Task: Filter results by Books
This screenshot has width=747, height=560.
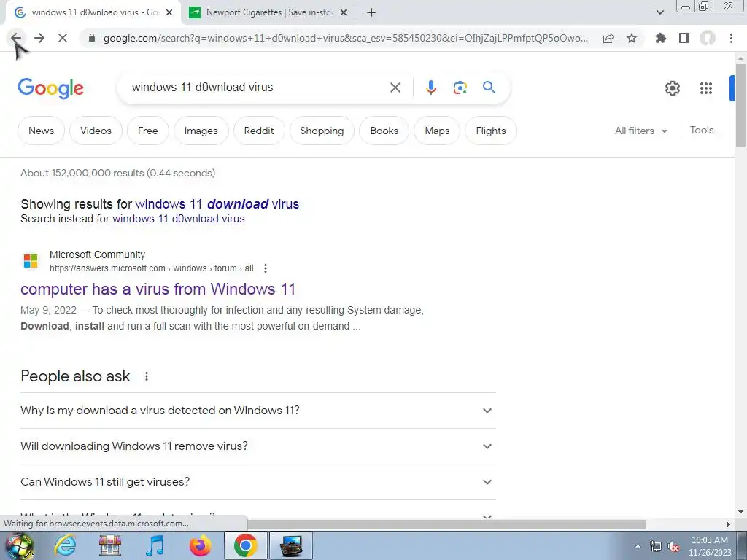Action: pos(384,131)
